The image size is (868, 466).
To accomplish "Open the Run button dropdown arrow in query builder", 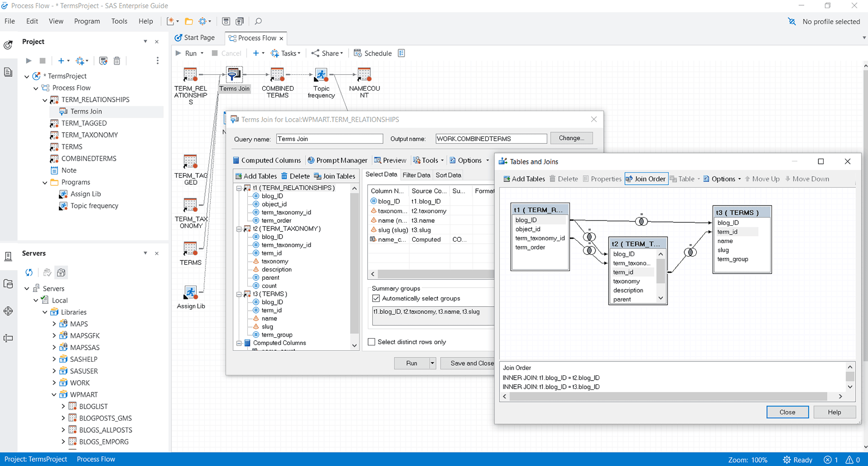I will point(433,363).
